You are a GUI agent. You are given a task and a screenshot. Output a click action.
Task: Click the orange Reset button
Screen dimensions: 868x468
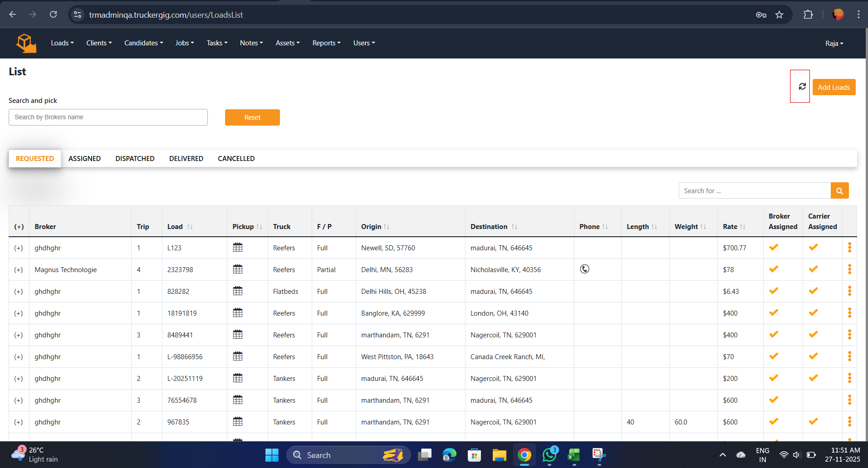tap(252, 117)
